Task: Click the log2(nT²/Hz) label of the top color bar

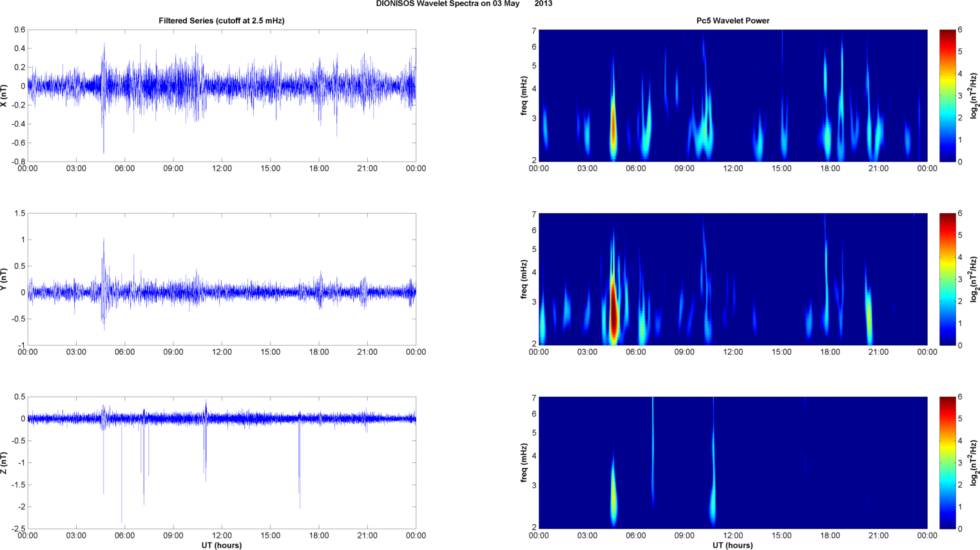Action: pyautogui.click(x=975, y=95)
